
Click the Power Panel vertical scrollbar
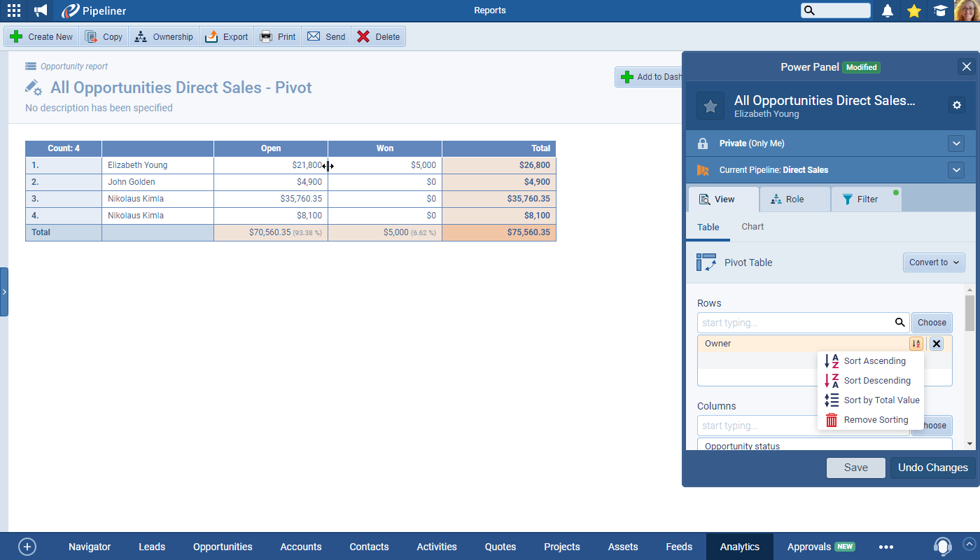click(969, 314)
